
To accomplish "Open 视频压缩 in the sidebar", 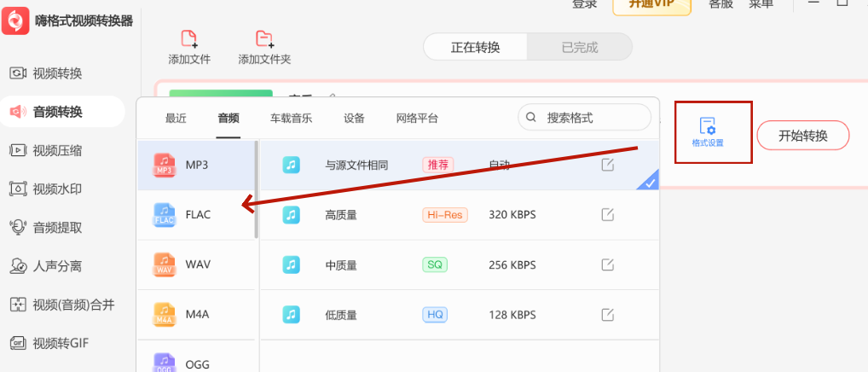I will pyautogui.click(x=46, y=150).
